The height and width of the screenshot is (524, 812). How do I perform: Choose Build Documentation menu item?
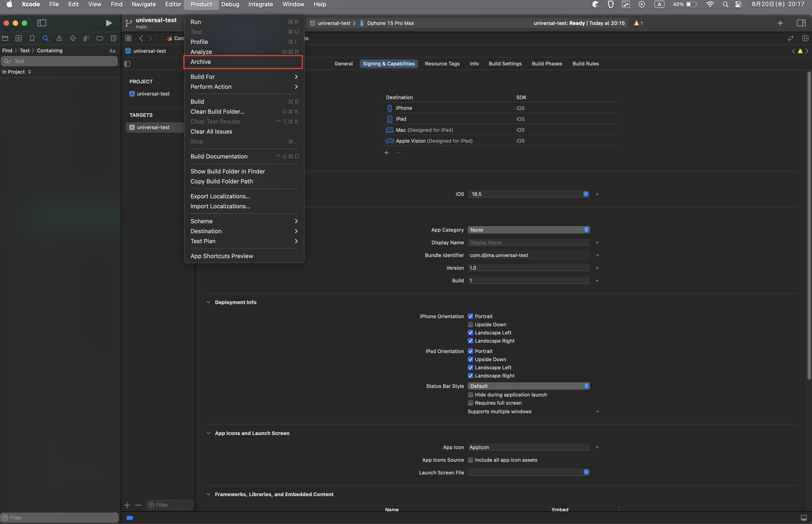(244, 156)
